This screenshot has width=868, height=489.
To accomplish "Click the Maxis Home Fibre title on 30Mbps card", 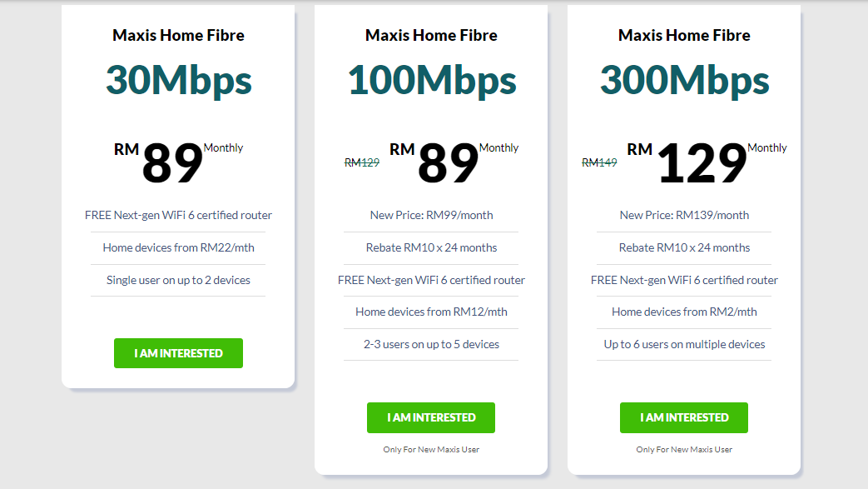I will [x=178, y=35].
